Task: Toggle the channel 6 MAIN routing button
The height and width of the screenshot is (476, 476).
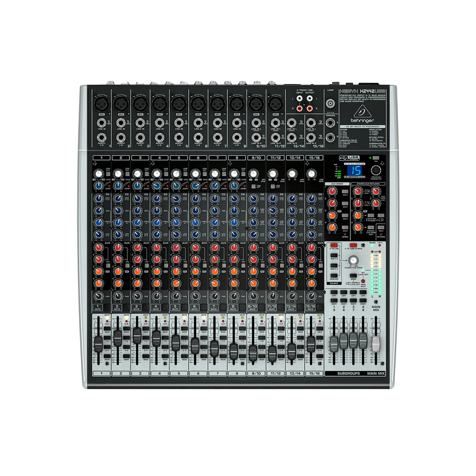Action: 204,357
